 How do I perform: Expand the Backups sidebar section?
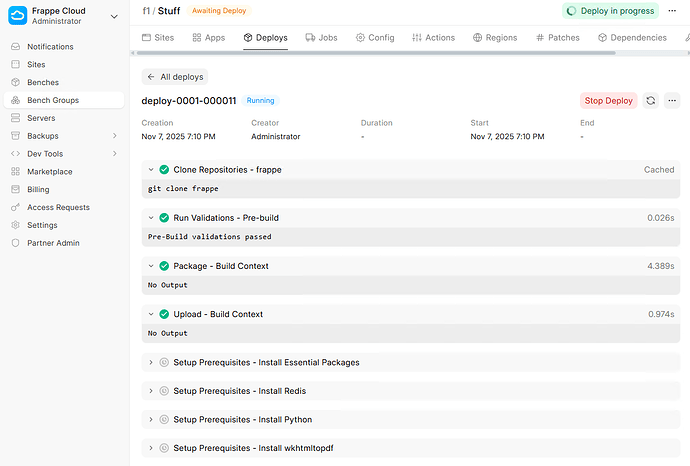coord(116,136)
